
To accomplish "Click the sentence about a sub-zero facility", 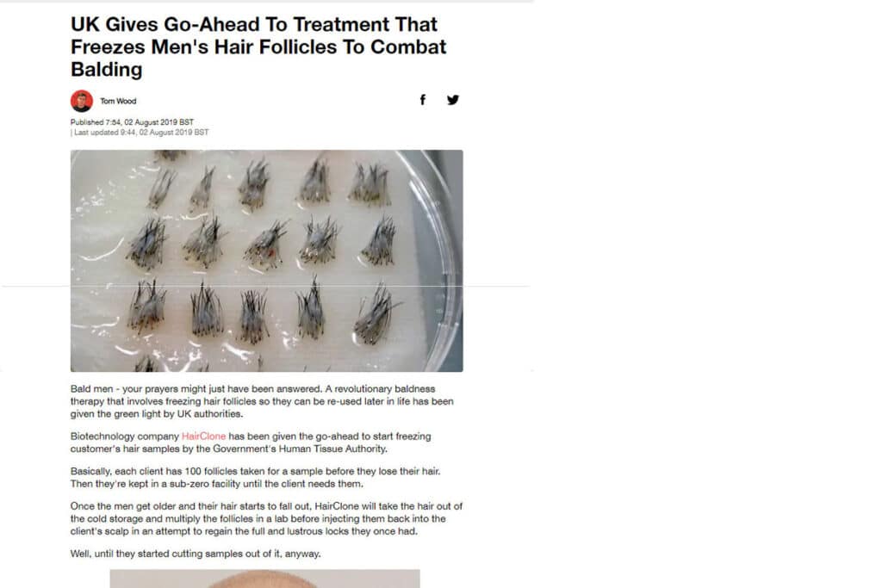I will click(x=217, y=484).
